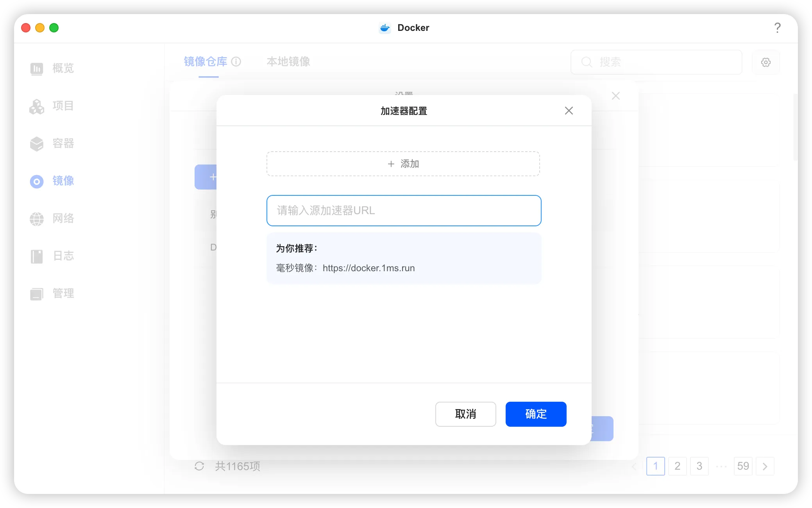Close the 加速器配置 dialog
Viewport: 812px width, 508px height.
click(569, 111)
